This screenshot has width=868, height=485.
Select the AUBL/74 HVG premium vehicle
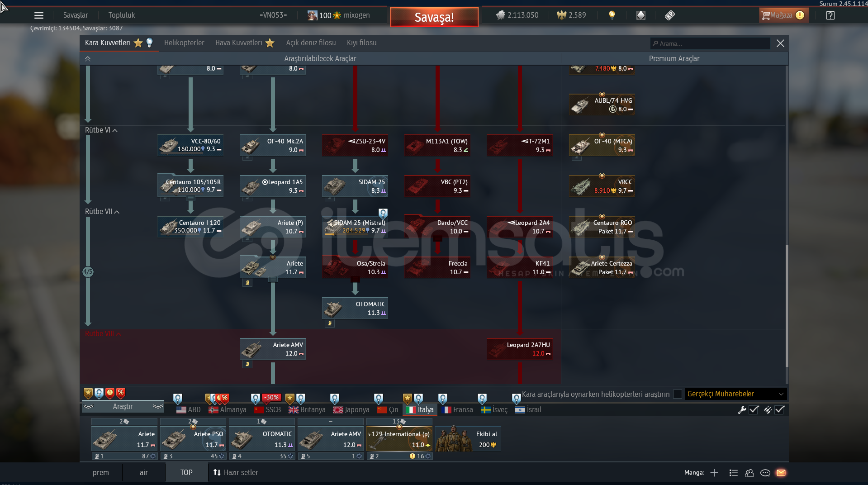(x=602, y=105)
